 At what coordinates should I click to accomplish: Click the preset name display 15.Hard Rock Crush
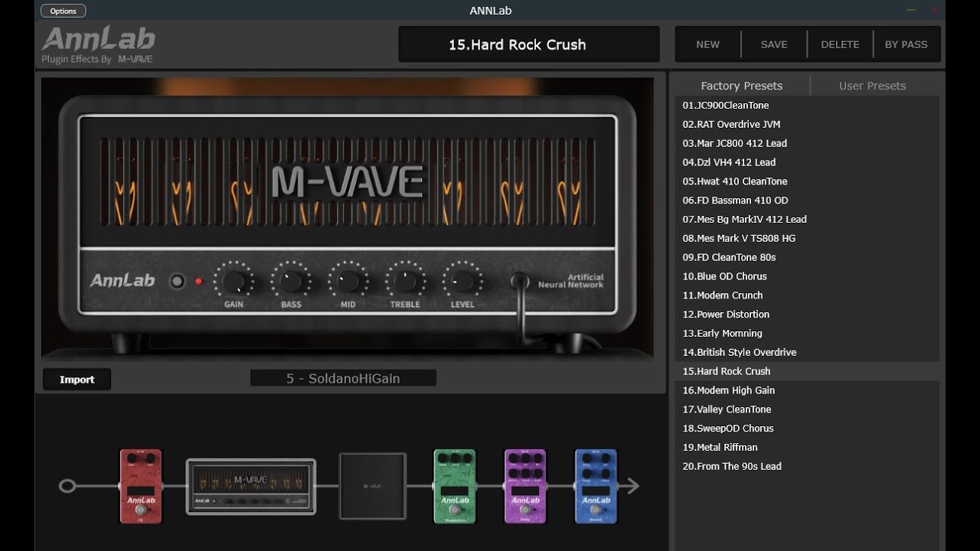[x=529, y=44]
